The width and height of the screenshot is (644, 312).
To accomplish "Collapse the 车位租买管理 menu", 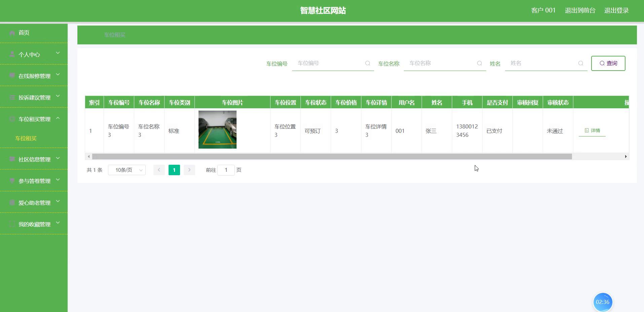I will (58, 118).
